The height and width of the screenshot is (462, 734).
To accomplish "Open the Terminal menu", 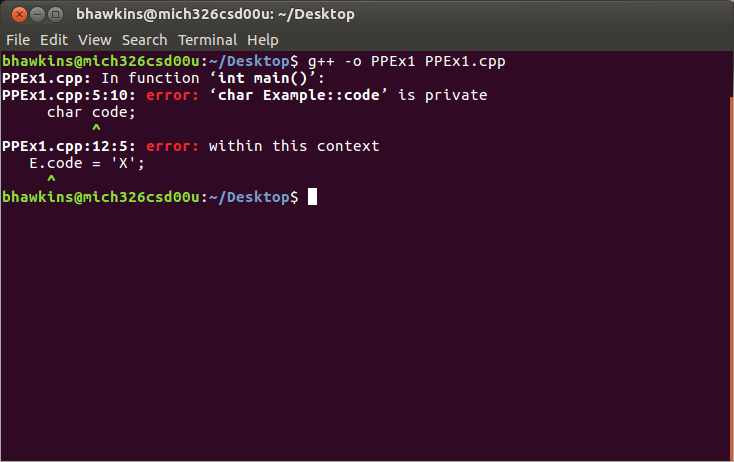I will click(x=207, y=40).
